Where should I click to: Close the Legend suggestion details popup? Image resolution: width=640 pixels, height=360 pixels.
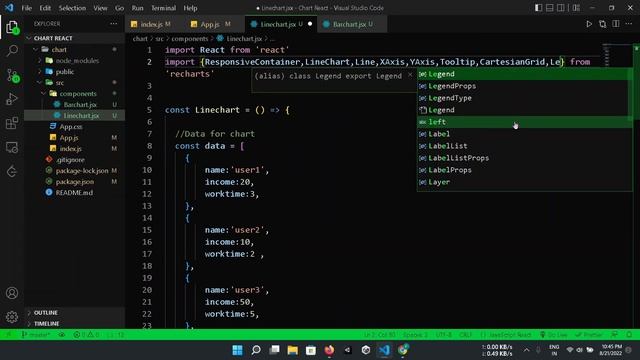coord(410,75)
